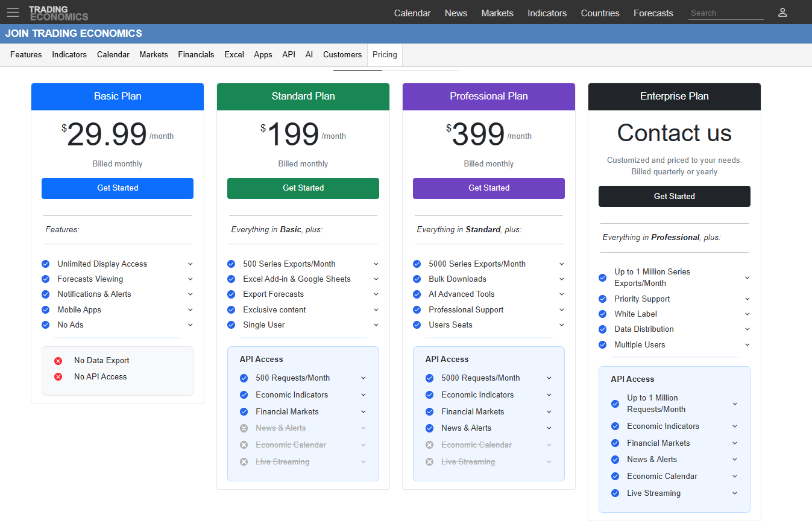Select the Pricing tab

coord(385,55)
